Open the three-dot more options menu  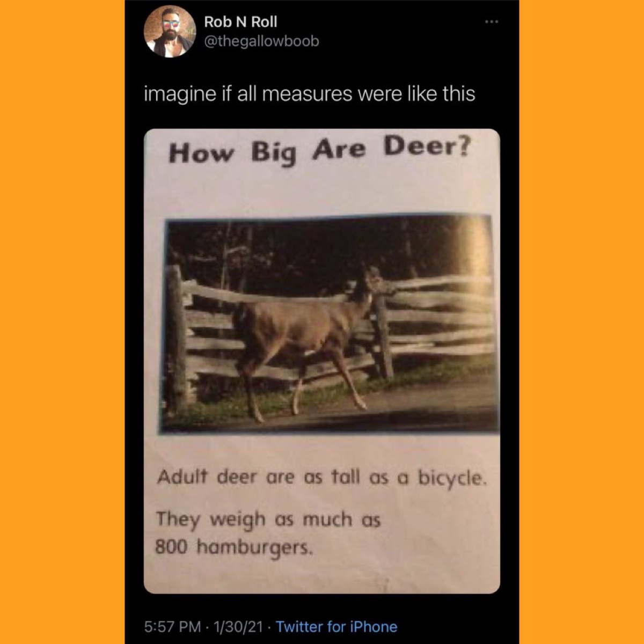point(492,22)
